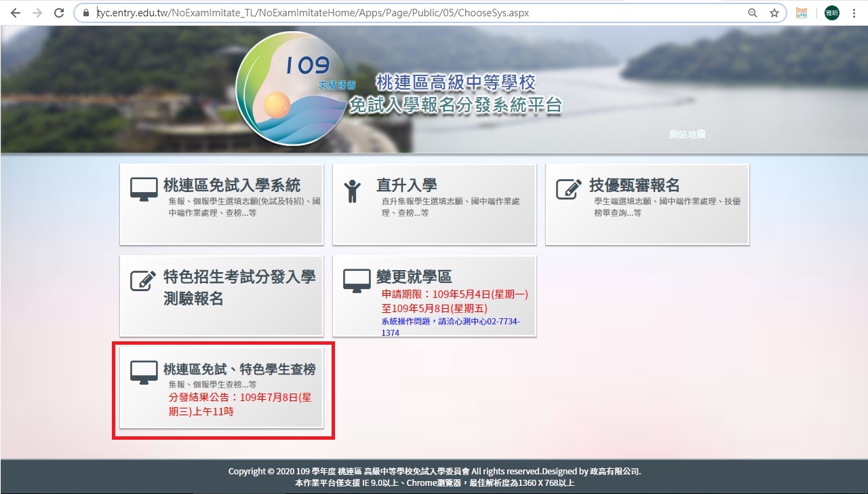Image resolution: width=868 pixels, height=494 pixels.
Task: Open the Chrome three-dot menu
Action: tap(854, 13)
